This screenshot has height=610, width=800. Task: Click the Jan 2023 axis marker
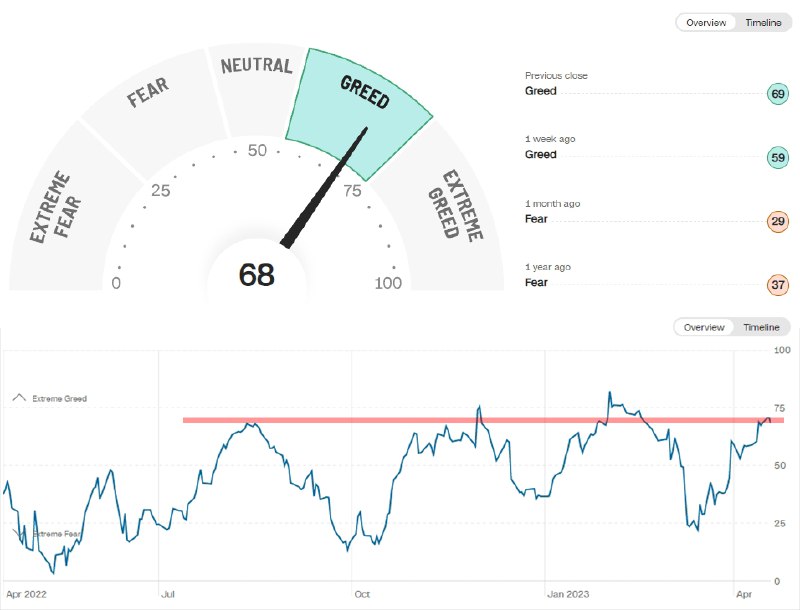tap(568, 594)
